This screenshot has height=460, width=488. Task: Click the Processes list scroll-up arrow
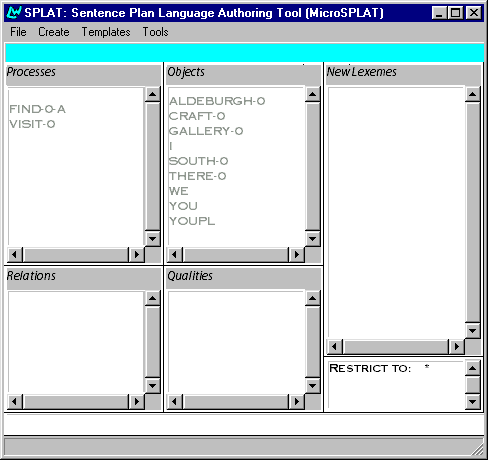[x=153, y=94]
